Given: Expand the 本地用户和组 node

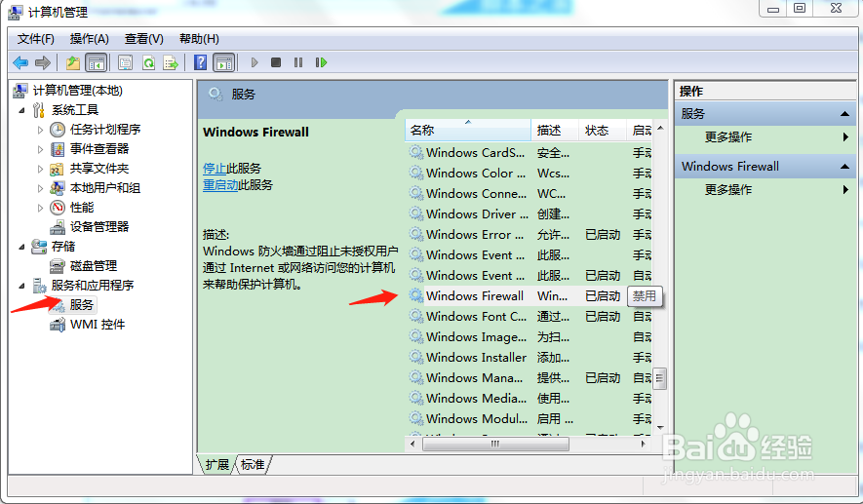Looking at the screenshot, I should [x=40, y=188].
